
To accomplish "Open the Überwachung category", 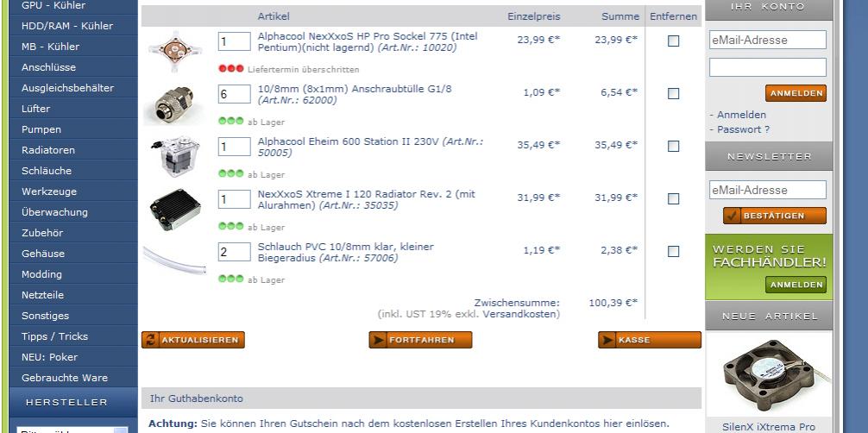I will coord(73,212).
